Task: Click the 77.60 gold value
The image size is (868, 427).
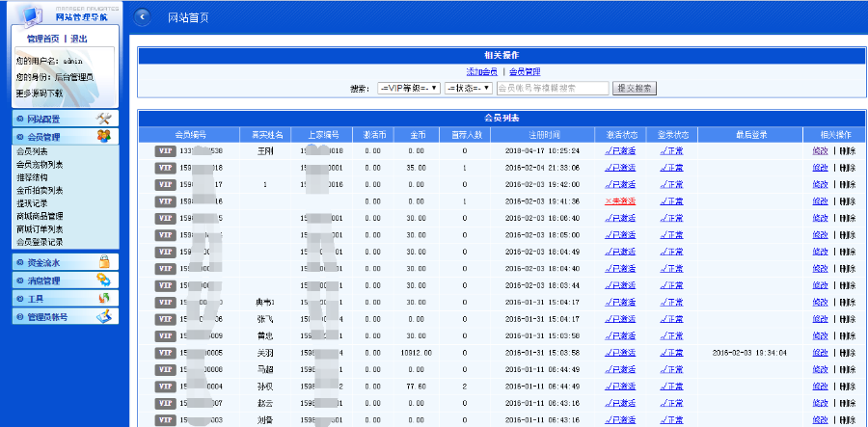Action: click(x=417, y=387)
